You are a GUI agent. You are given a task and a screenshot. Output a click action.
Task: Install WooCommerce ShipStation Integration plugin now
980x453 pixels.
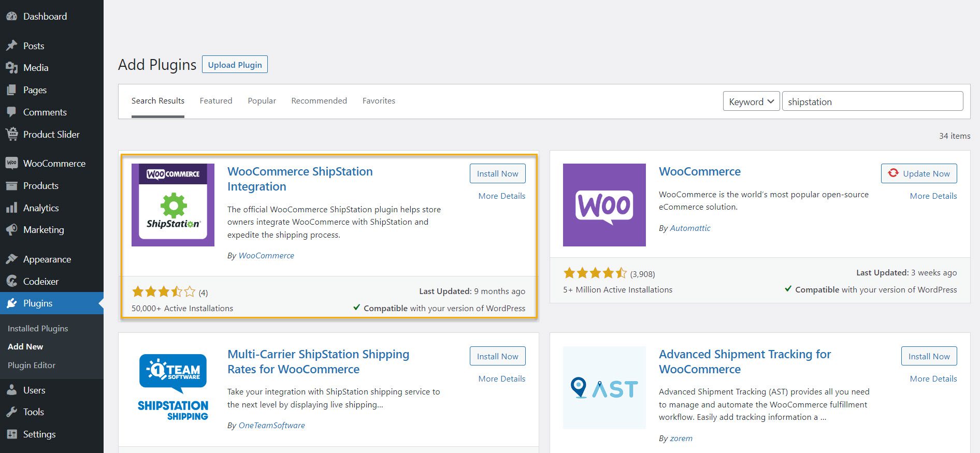497,173
